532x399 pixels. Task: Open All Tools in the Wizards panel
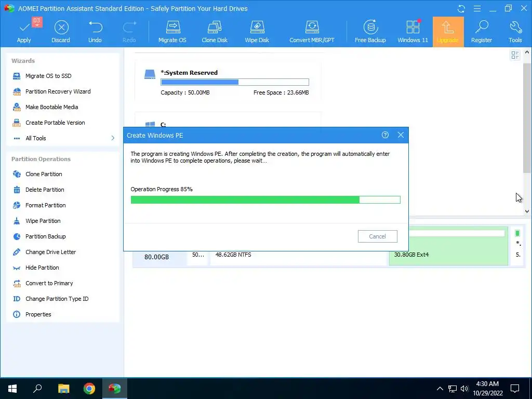pyautogui.click(x=36, y=138)
